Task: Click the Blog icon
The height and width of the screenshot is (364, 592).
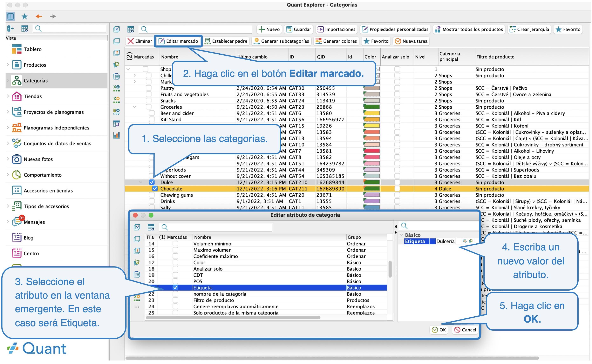Action: coord(17,238)
